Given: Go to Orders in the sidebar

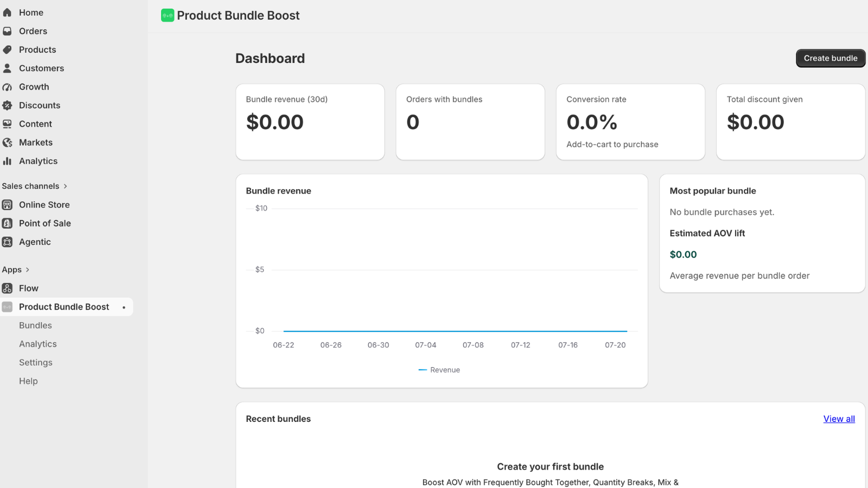Looking at the screenshot, I should pyautogui.click(x=33, y=31).
